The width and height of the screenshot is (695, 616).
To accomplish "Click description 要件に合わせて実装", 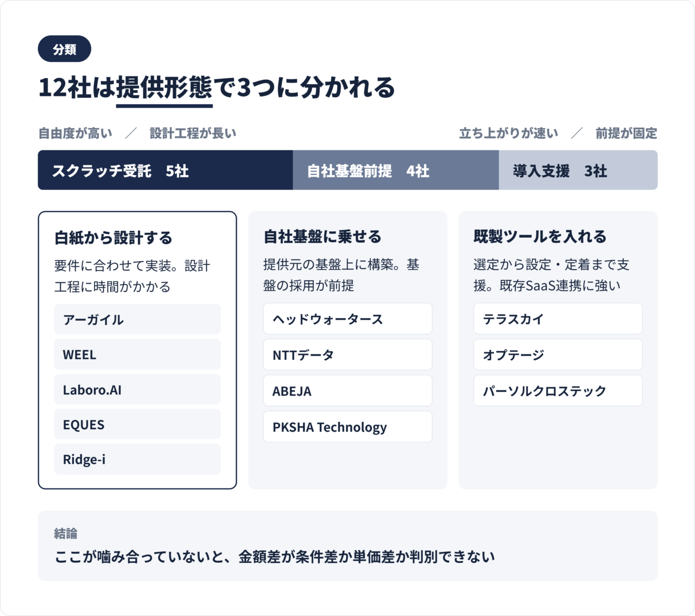I will point(132,276).
